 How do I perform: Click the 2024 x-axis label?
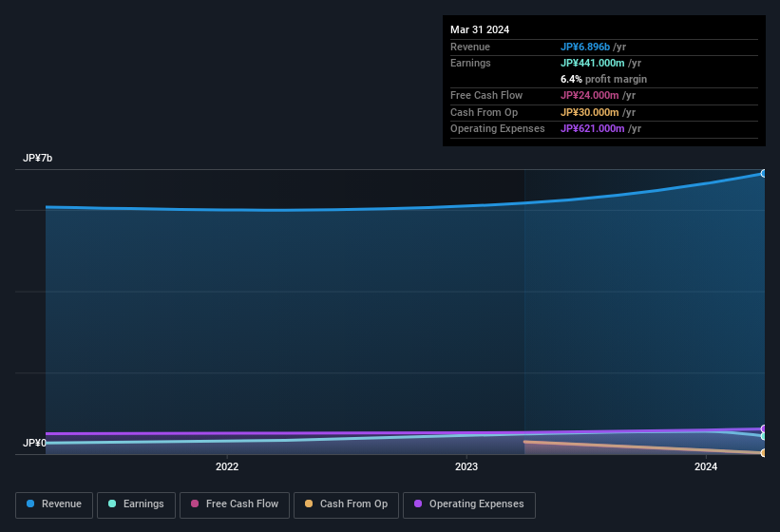(706, 466)
